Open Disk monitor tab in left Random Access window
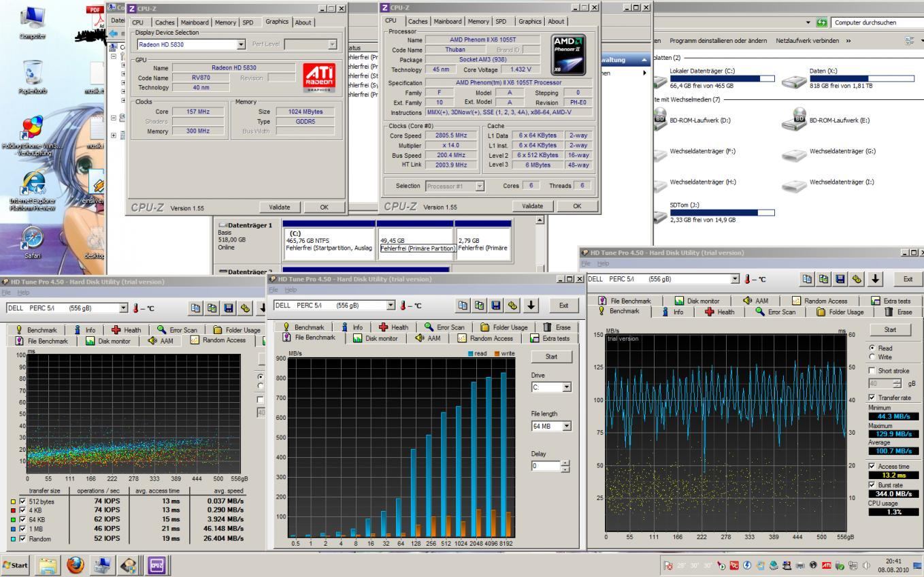The width and height of the screenshot is (924, 577). tap(108, 341)
